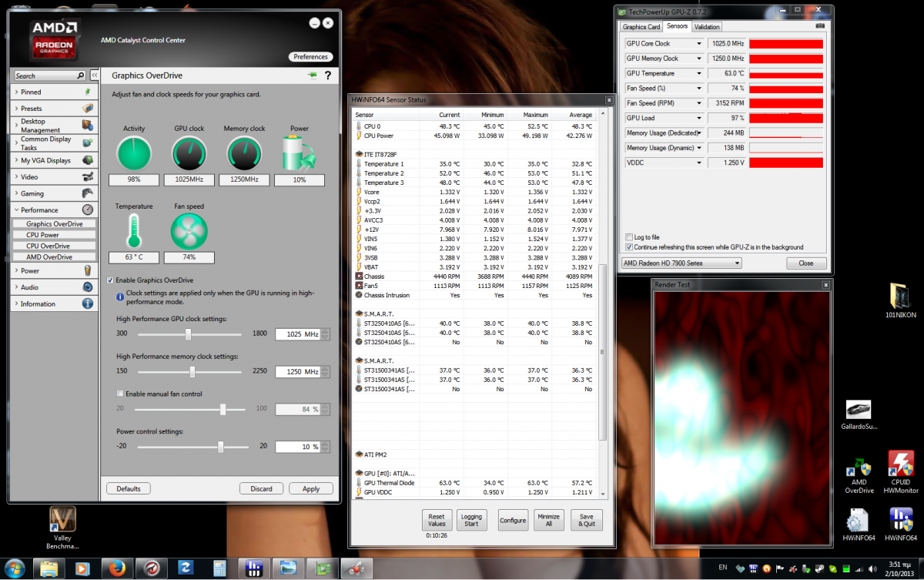Click Configure in HWiNFO64
Screen dimensions: 924x580
point(513,520)
